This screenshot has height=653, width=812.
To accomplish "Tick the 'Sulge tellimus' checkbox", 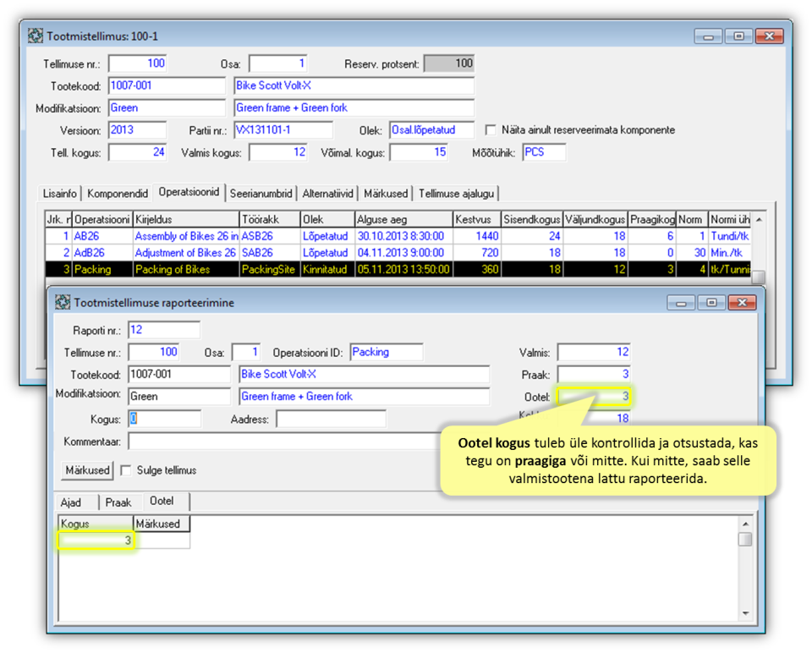I will pos(125,470).
